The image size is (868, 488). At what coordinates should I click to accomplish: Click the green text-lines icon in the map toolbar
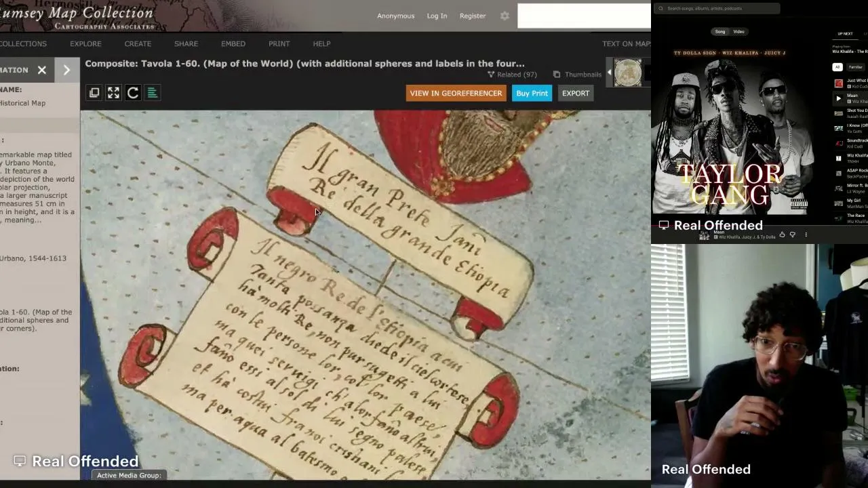point(153,93)
